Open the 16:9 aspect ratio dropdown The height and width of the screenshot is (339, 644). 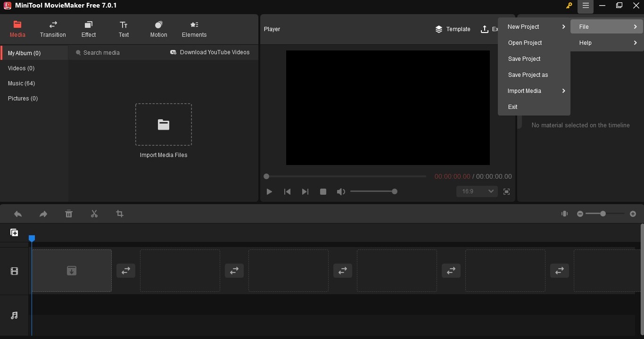tap(477, 191)
